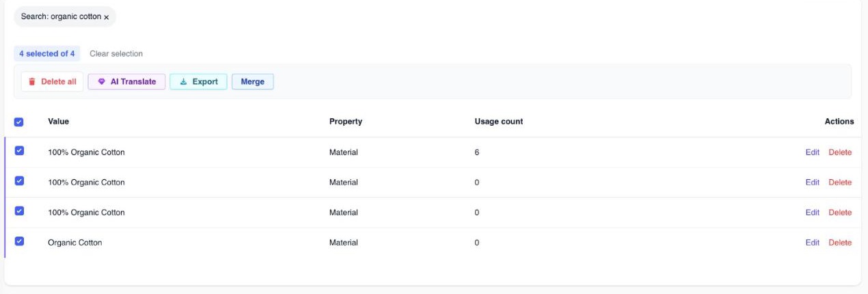Merge the selected values
Image resolution: width=868 pixels, height=294 pixels.
tap(253, 81)
